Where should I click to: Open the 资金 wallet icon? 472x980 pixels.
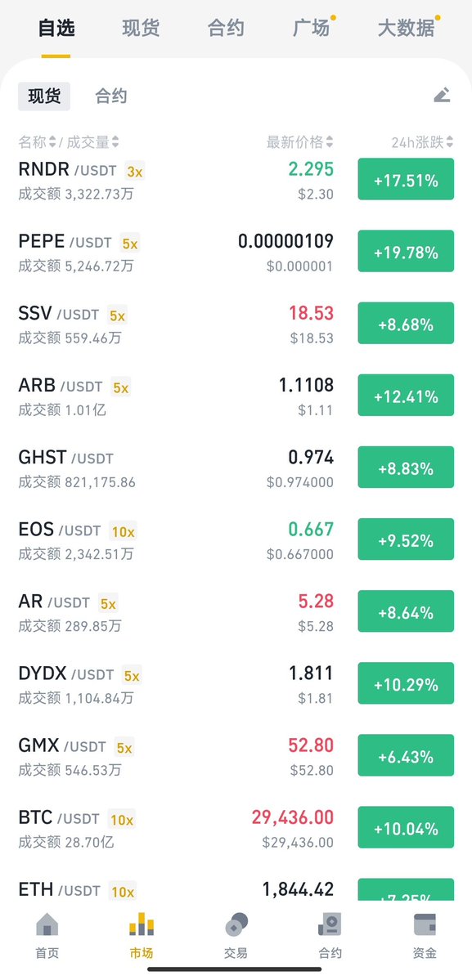425,924
